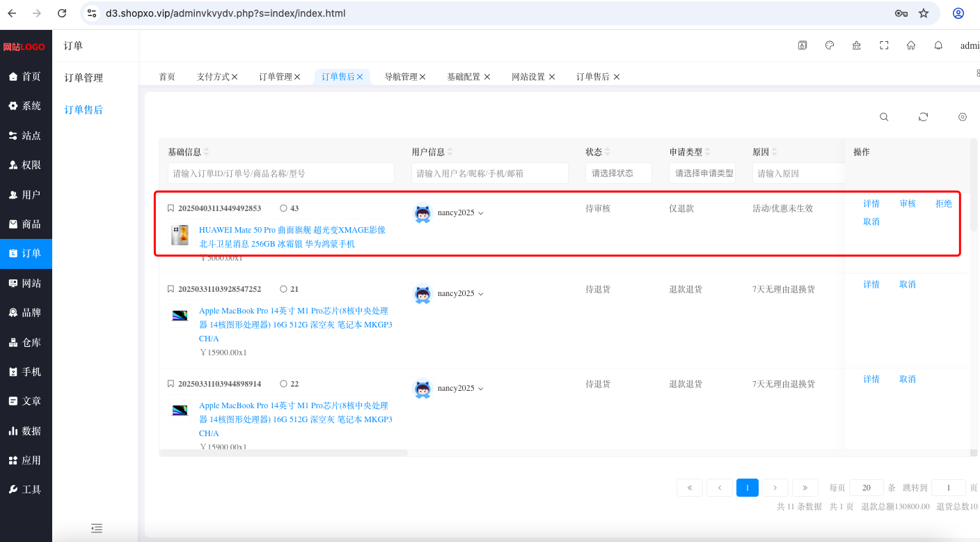
Task: Sort by 基础信息 column
Action: pyautogui.click(x=206, y=152)
